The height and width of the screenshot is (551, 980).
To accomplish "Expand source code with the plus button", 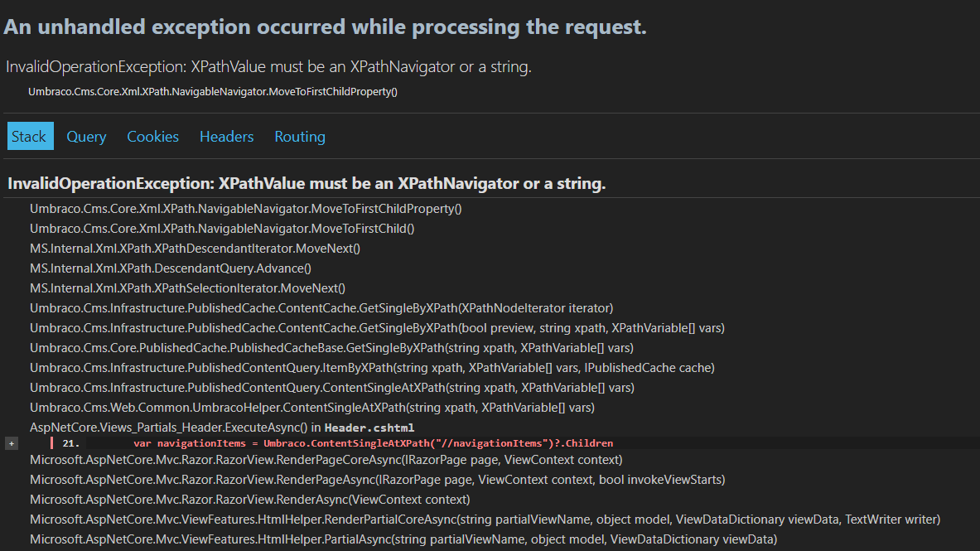I will [x=12, y=444].
